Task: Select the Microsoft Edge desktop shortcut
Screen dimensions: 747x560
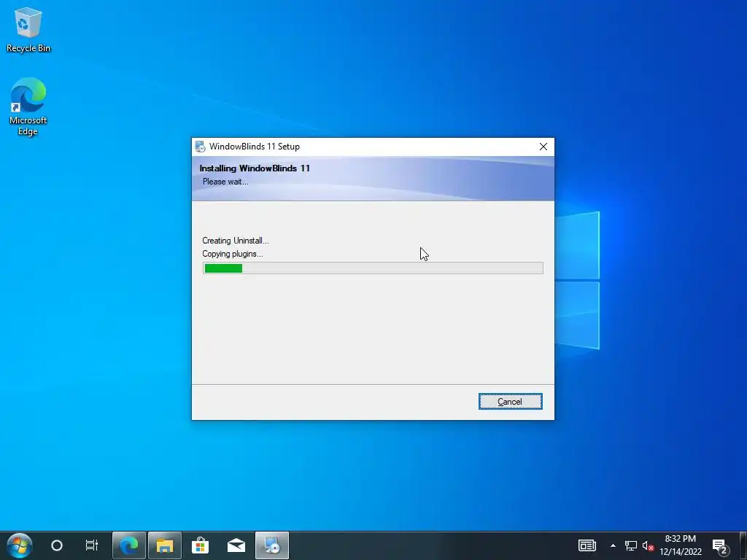Action: (28, 106)
